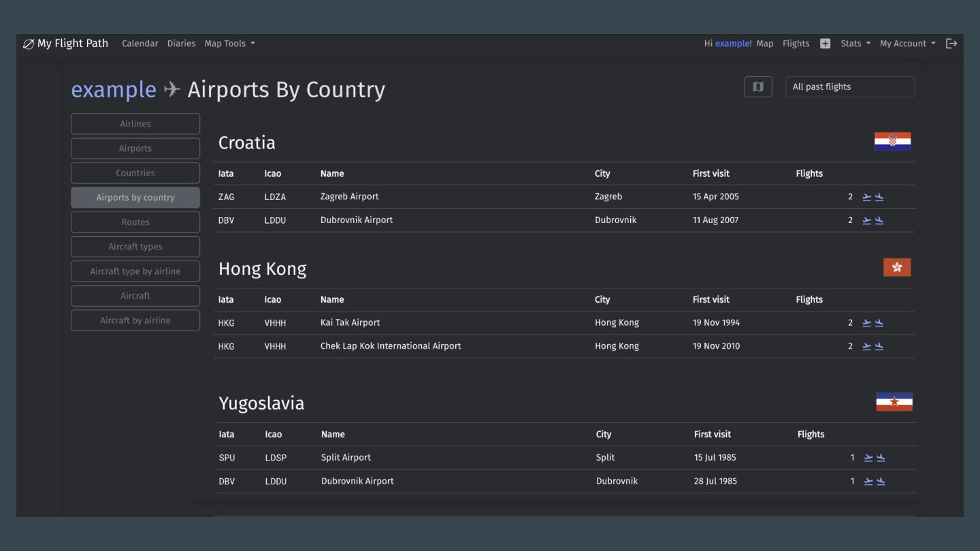Open the All past flights selector

point(850,87)
